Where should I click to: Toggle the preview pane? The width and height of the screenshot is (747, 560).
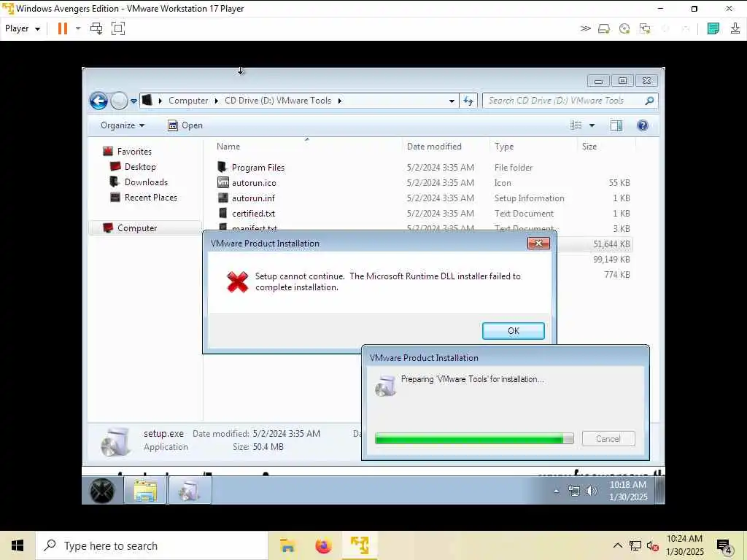pos(616,125)
